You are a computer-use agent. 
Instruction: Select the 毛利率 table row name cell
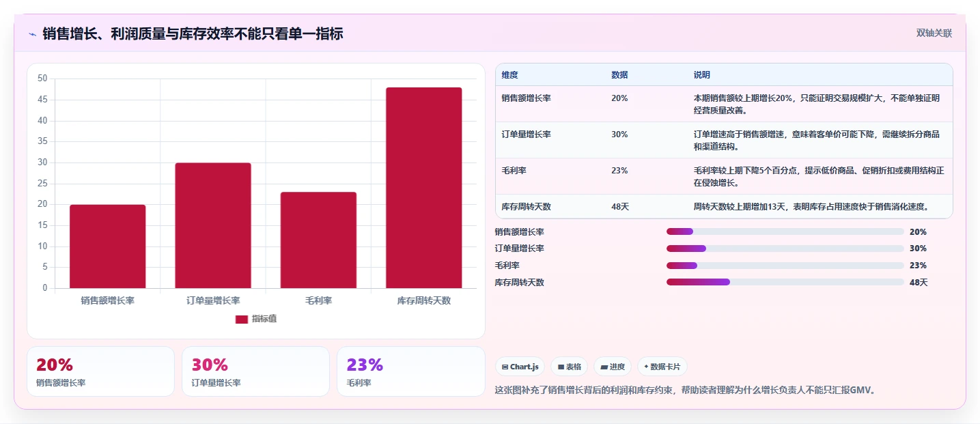click(x=514, y=171)
